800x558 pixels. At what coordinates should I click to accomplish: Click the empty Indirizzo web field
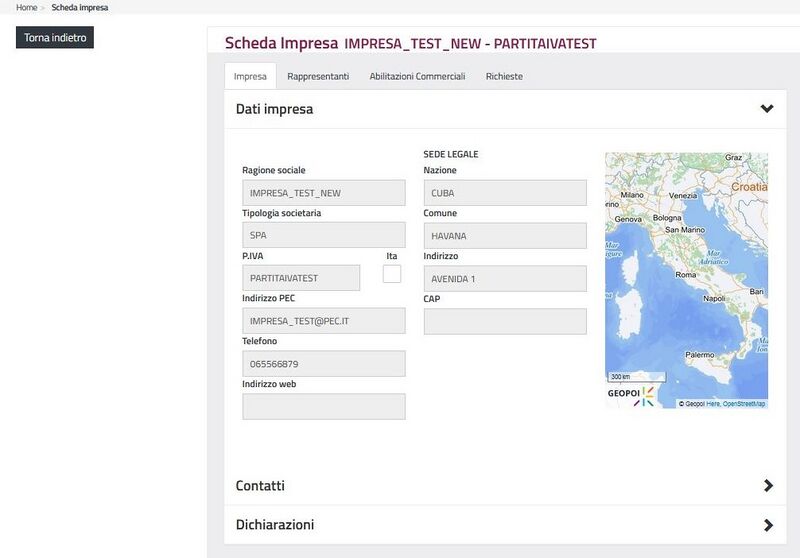click(323, 407)
